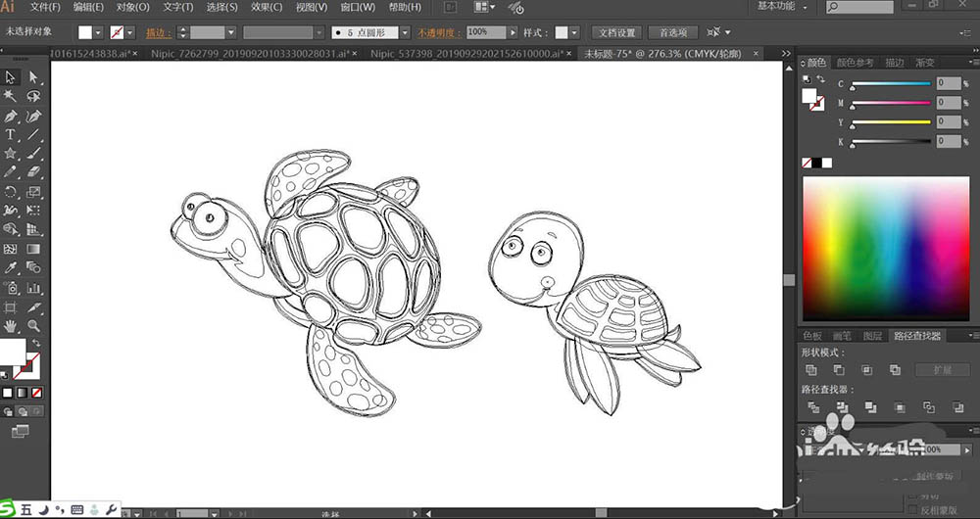Select the Eraser tool
This screenshot has height=519, width=980.
click(33, 171)
